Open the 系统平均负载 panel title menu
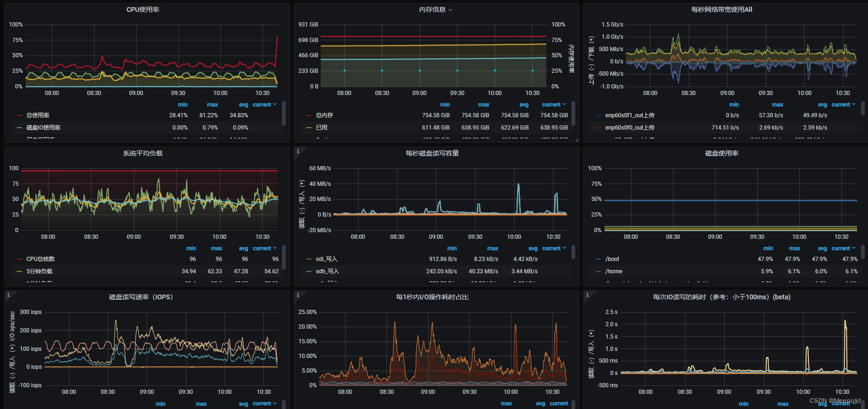This screenshot has height=409, width=868. click(143, 153)
